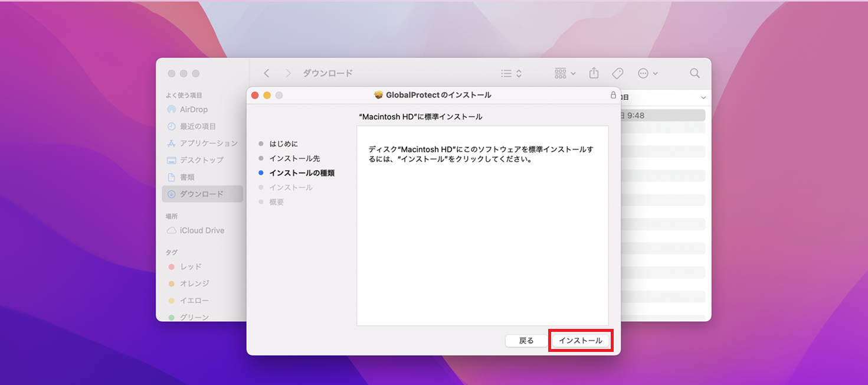Click the GlobalProtect package icon in the title

pyautogui.click(x=379, y=95)
